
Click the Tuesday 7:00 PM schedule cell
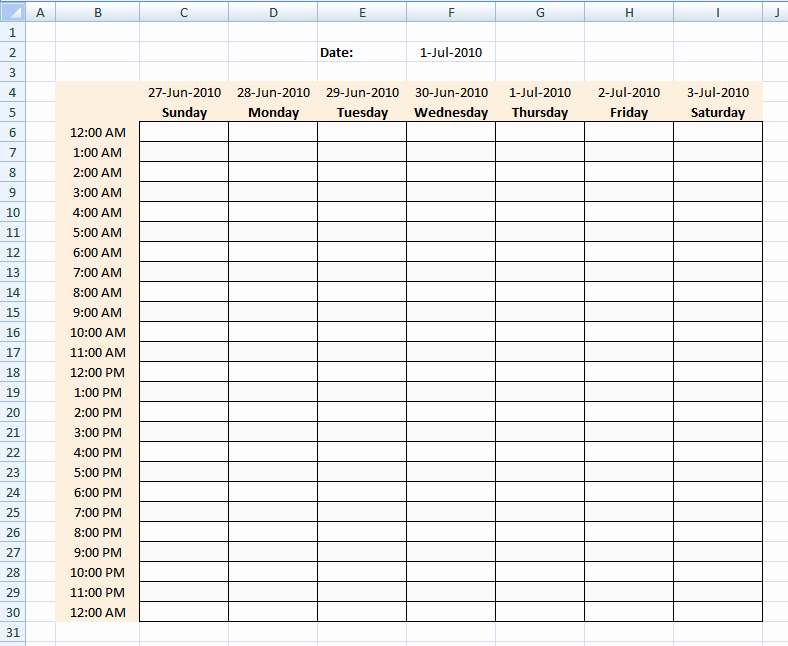click(x=362, y=512)
